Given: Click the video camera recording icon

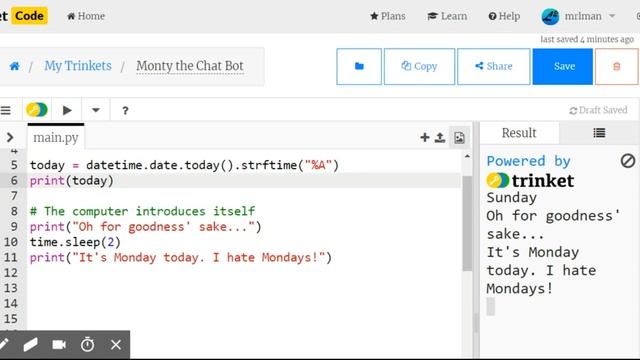Looking at the screenshot, I should click(x=59, y=345).
